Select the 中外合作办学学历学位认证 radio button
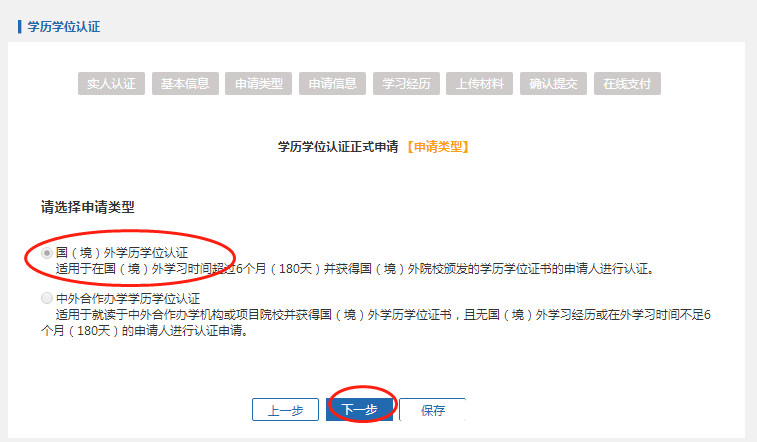 pos(47,298)
